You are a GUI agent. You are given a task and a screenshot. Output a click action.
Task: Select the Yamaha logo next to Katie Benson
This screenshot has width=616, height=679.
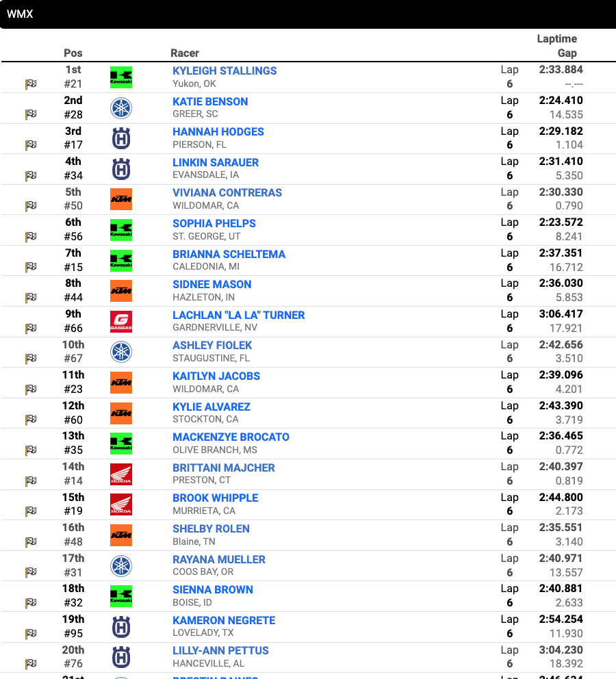(x=121, y=107)
